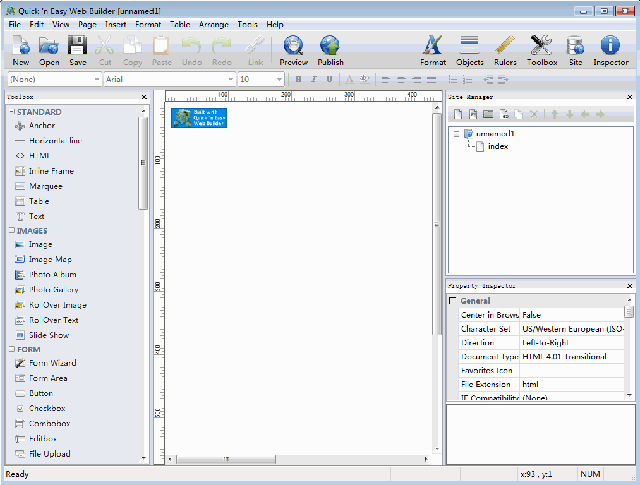
Task: Toggle the Toolbox panel icon
Action: (542, 50)
